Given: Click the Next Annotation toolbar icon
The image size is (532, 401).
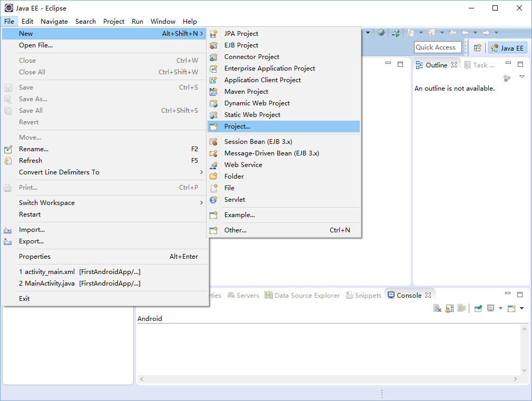Looking at the screenshot, I should (x=410, y=33).
